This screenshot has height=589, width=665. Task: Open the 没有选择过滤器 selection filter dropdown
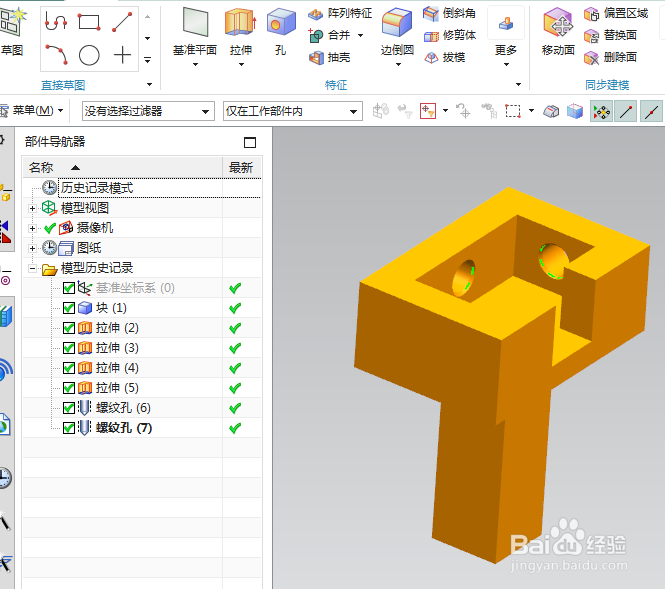(148, 112)
